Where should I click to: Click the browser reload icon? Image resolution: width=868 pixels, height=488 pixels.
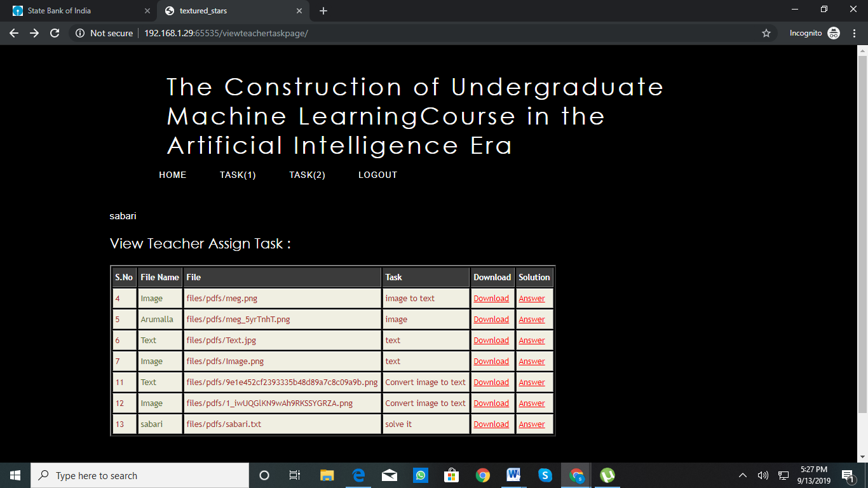coord(55,33)
